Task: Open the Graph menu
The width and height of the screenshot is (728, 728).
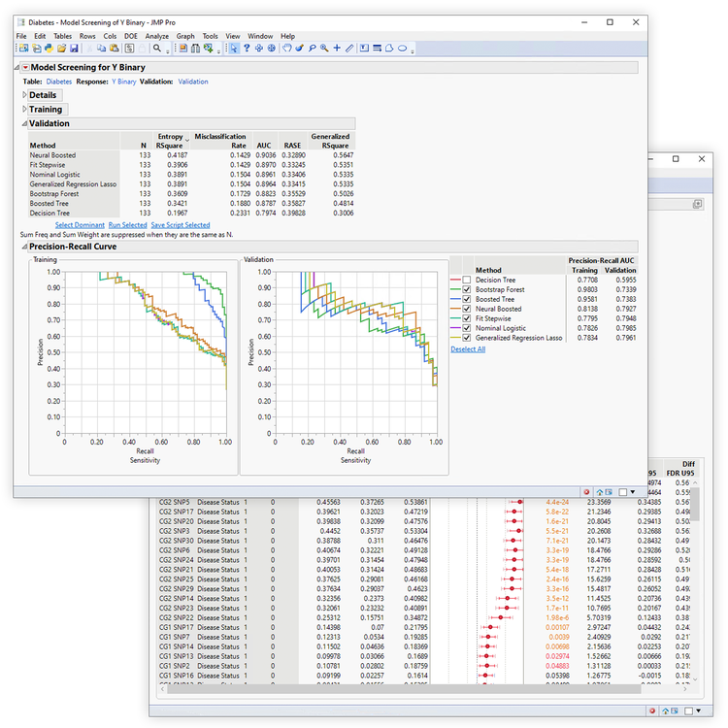Action: (185, 36)
